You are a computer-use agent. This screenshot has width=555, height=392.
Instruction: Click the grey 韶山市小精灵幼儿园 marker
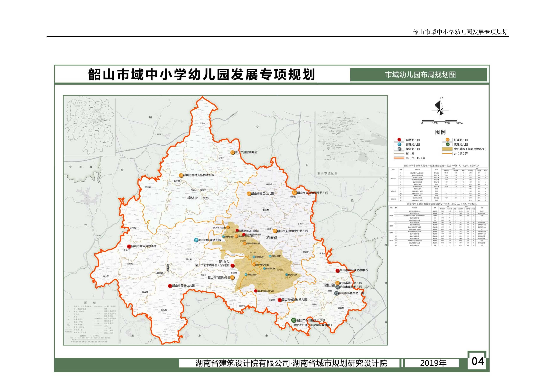tap(336, 293)
